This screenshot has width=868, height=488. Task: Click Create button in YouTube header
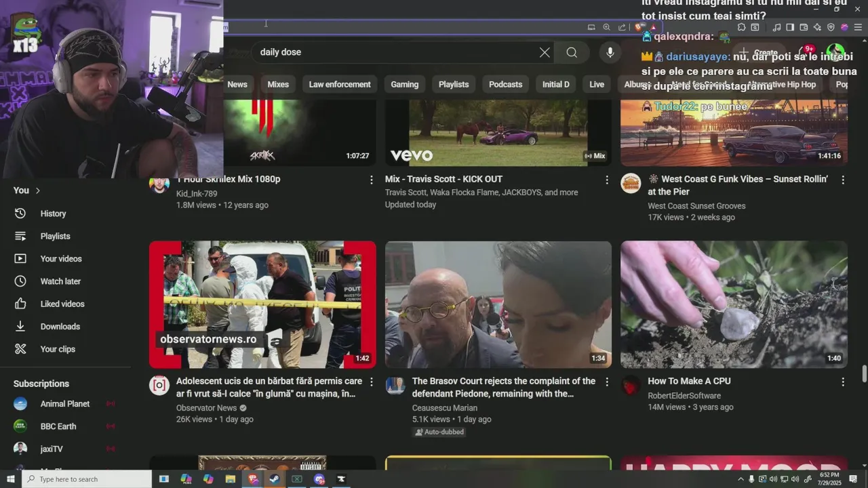point(759,52)
